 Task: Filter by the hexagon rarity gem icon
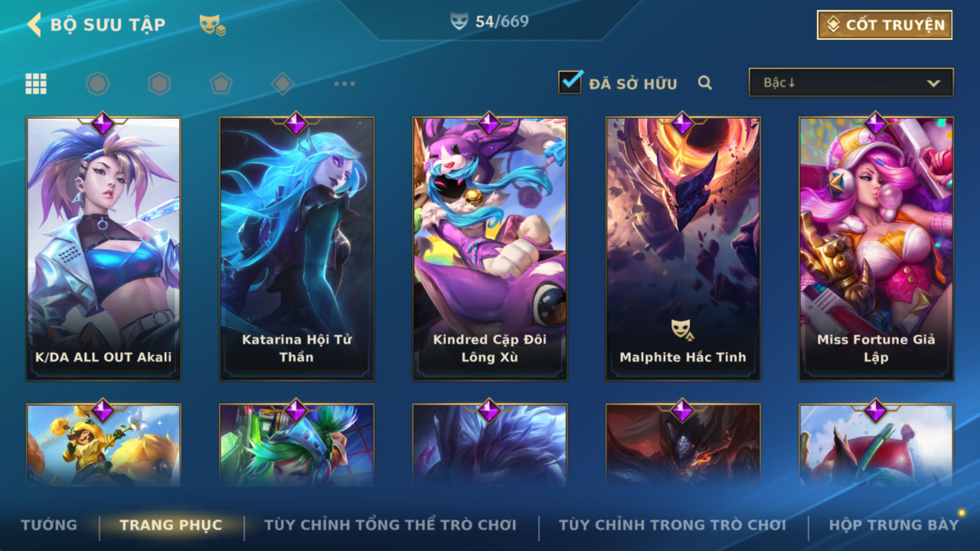click(159, 83)
